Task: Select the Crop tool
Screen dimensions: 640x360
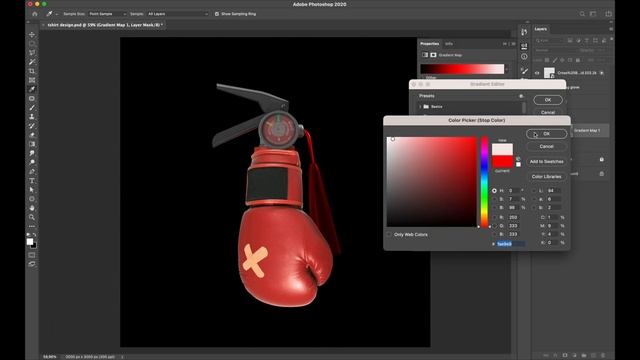Action: pos(32,71)
